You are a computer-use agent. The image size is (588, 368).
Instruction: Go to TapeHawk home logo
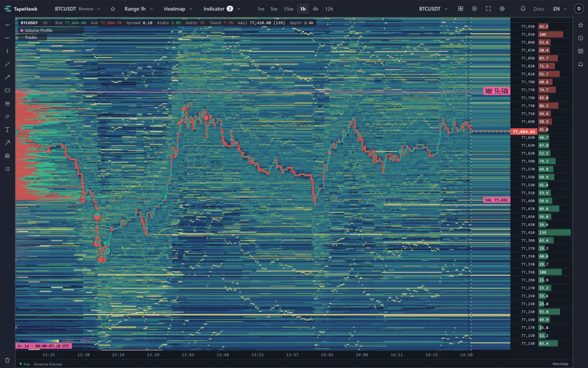(21, 9)
